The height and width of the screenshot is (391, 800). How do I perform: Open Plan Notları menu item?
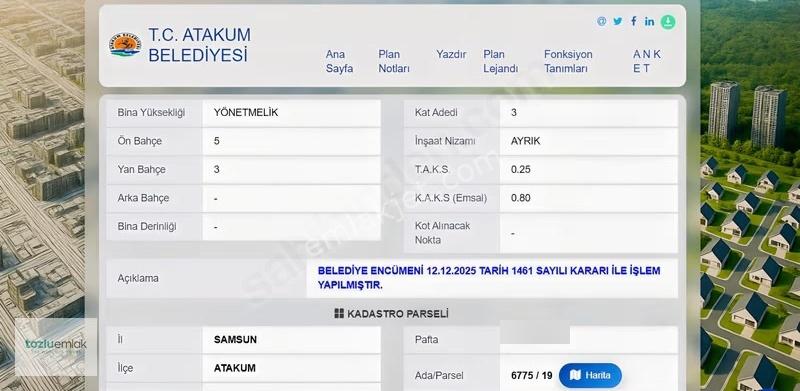pyautogui.click(x=394, y=61)
